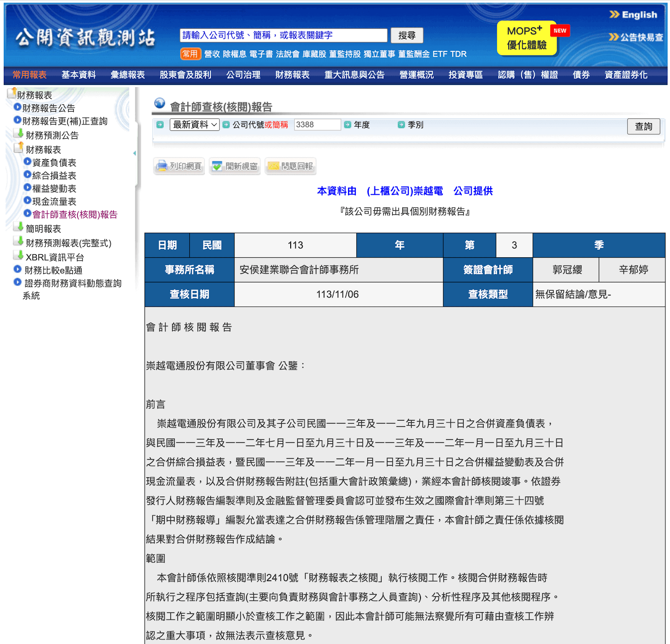This screenshot has height=644, width=670.
Task: Open the 重大訊息與公告 menu
Action: pyautogui.click(x=354, y=75)
